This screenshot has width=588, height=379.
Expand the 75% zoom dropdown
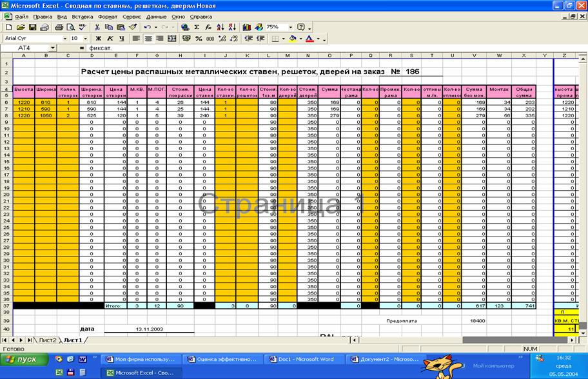291,28
